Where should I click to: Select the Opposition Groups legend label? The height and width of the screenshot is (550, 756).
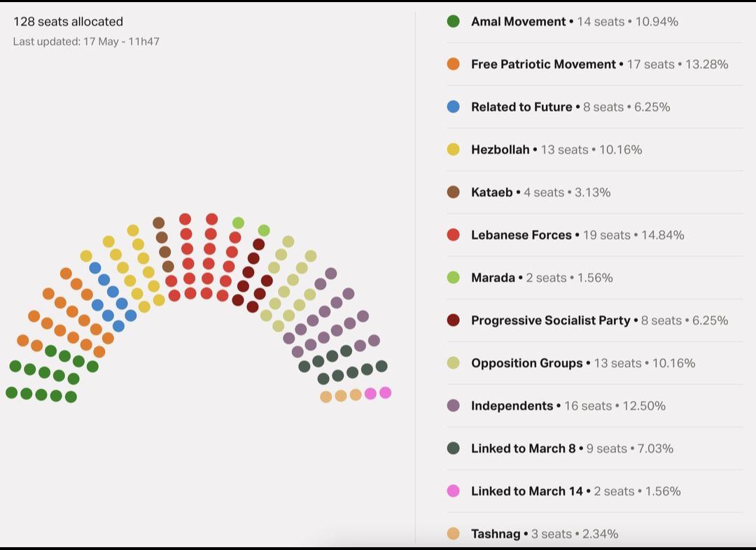click(x=526, y=363)
